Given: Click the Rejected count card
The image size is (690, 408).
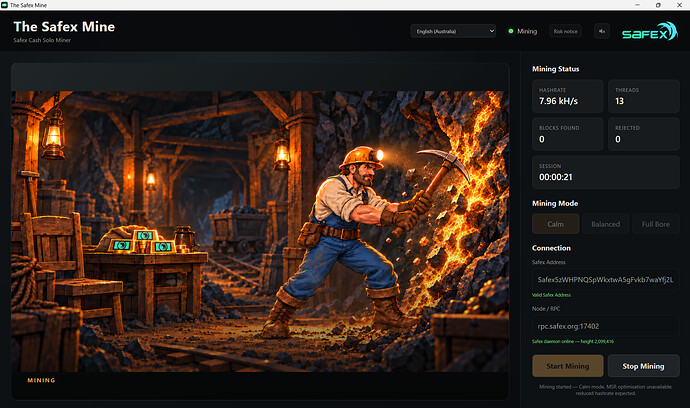Looking at the screenshot, I should click(643, 134).
